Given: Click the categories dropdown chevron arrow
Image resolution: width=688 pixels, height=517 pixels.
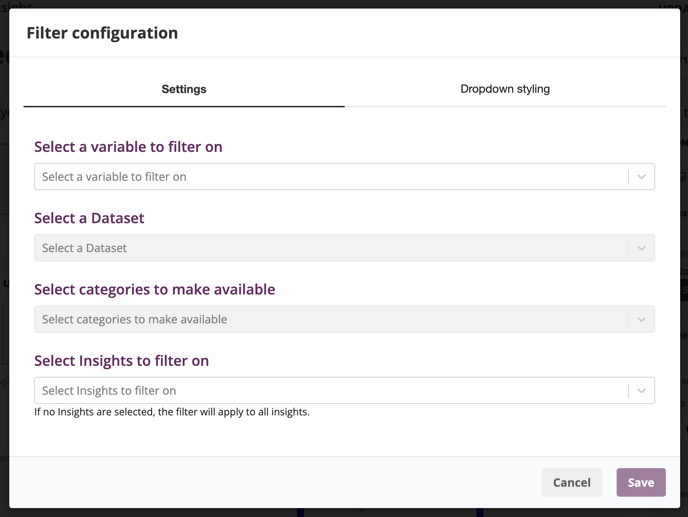Looking at the screenshot, I should pos(641,320).
